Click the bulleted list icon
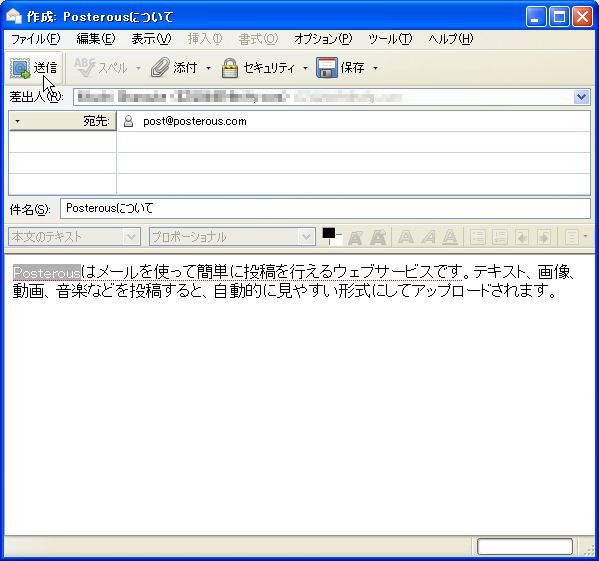The image size is (599, 561). pyautogui.click(x=478, y=237)
